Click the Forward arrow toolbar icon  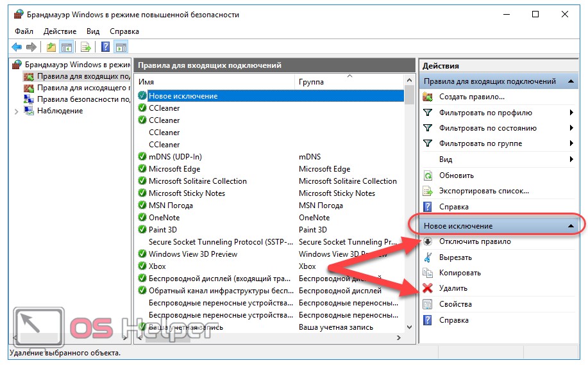tap(31, 47)
